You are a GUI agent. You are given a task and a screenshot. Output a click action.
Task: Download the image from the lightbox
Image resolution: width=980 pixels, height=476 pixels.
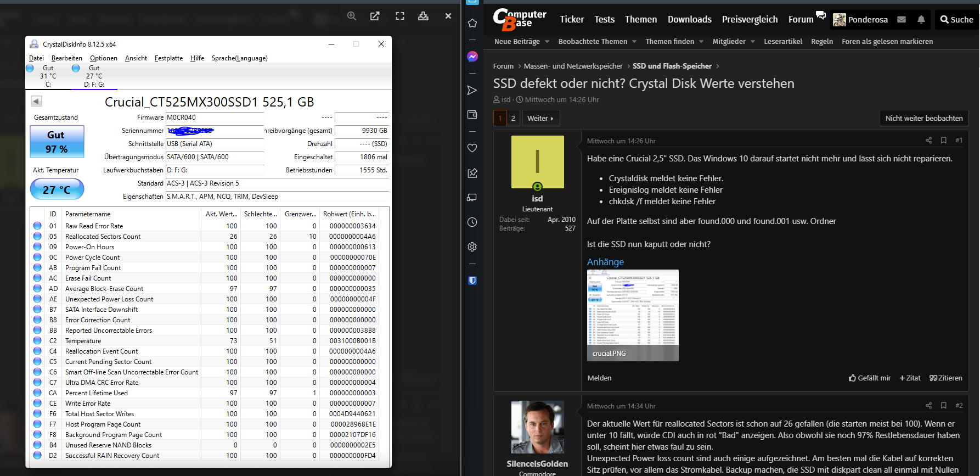pos(423,16)
